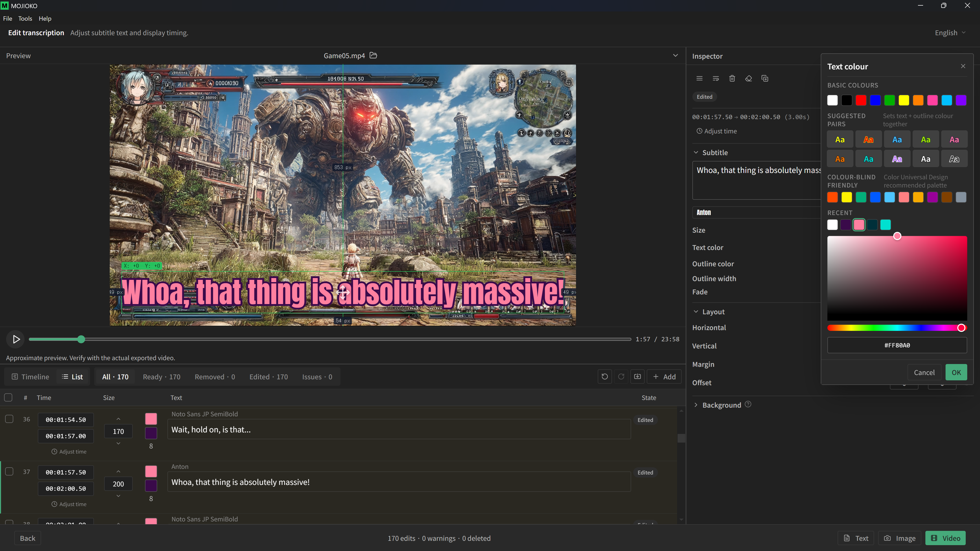Viewport: 980px width, 551px height.
Task: Collapse the Subtitle section
Action: [696, 153]
